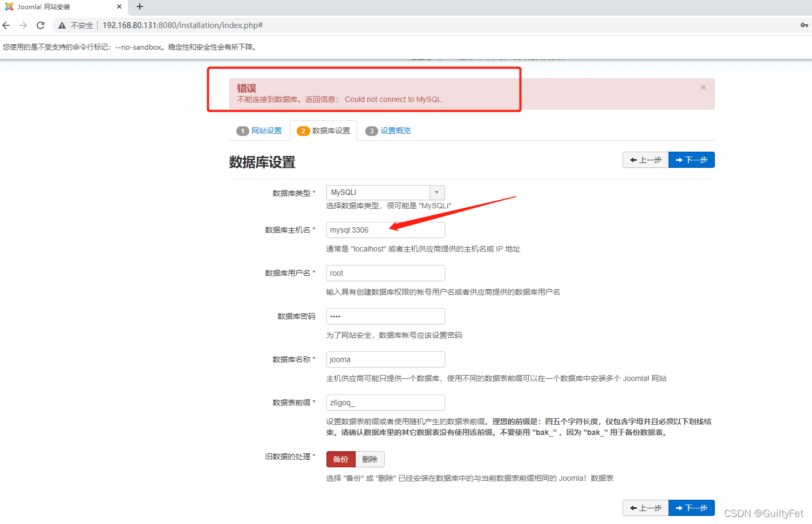The width and height of the screenshot is (812, 524).
Task: Click 上一步 button below the 旧数据的处理 options
Action: (x=645, y=508)
